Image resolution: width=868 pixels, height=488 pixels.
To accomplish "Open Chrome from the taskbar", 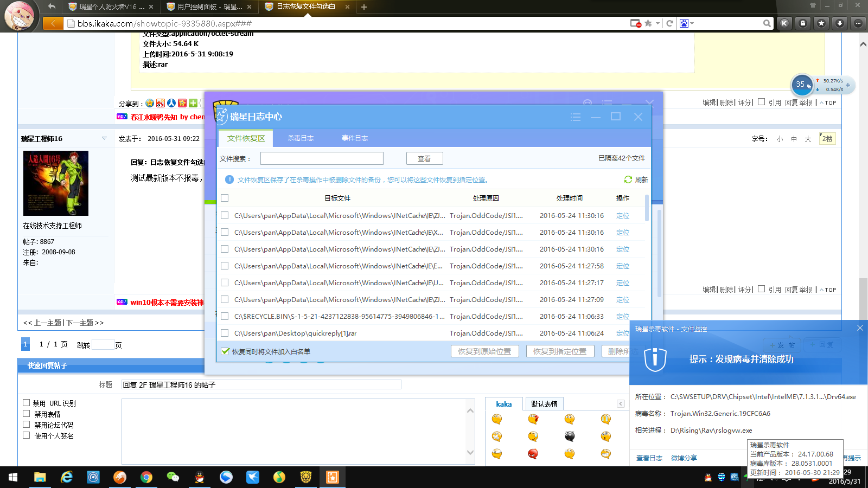I will coord(146,477).
